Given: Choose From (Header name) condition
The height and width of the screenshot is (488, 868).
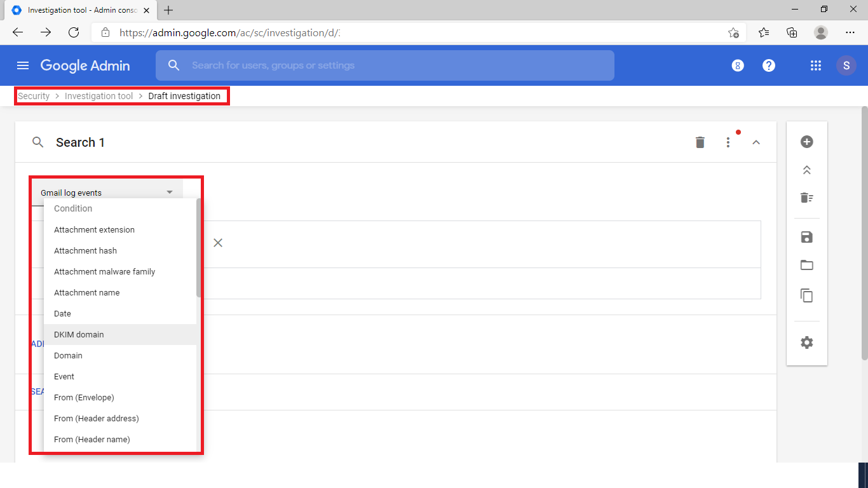Looking at the screenshot, I should tap(119, 439).
